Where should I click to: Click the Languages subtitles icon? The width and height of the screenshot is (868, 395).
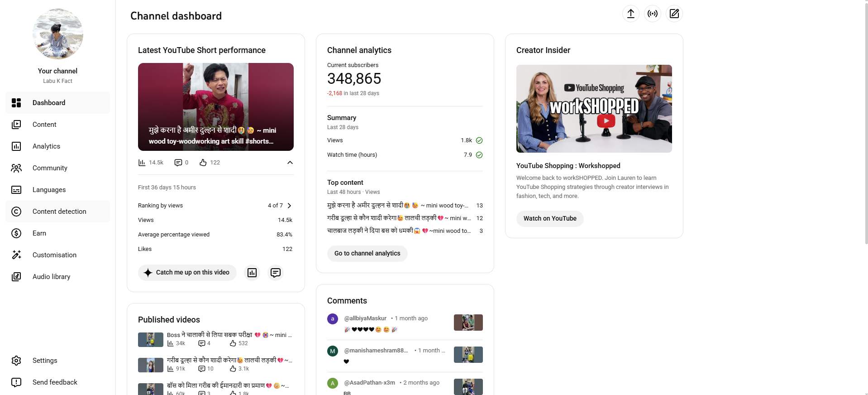tap(16, 190)
